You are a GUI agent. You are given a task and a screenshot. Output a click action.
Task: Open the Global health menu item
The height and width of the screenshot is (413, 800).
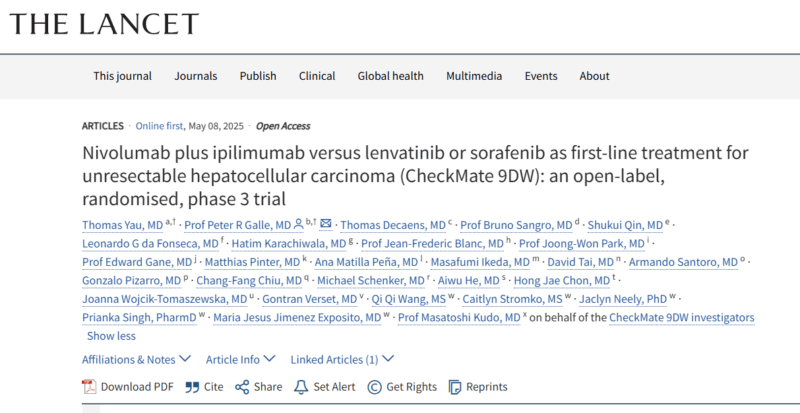tap(390, 76)
